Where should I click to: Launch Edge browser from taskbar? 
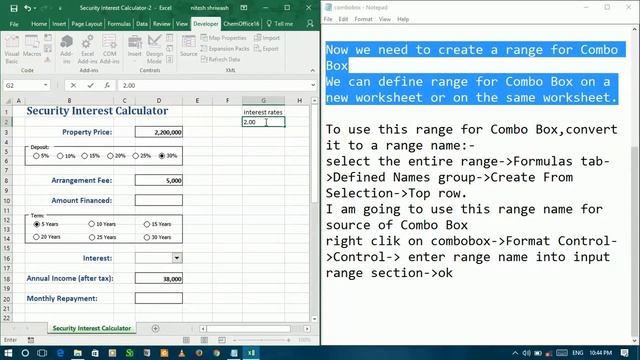tap(60, 353)
